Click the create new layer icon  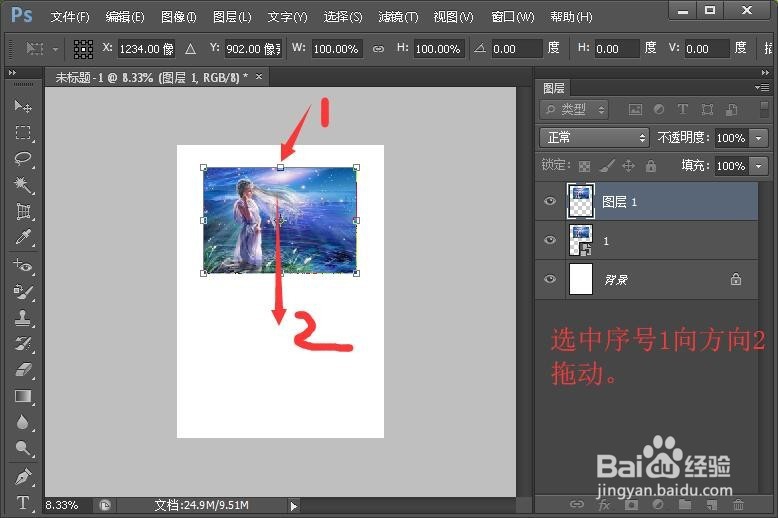click(x=712, y=505)
